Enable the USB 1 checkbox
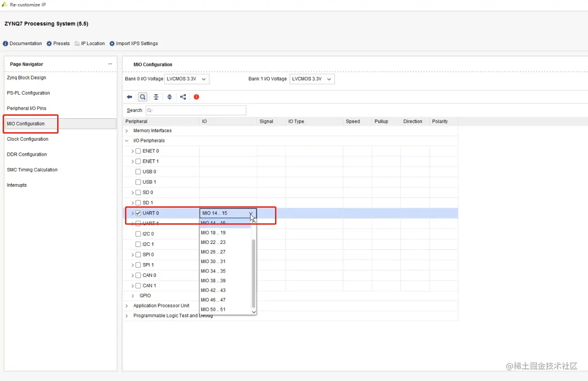The height and width of the screenshot is (381, 588). 138,182
